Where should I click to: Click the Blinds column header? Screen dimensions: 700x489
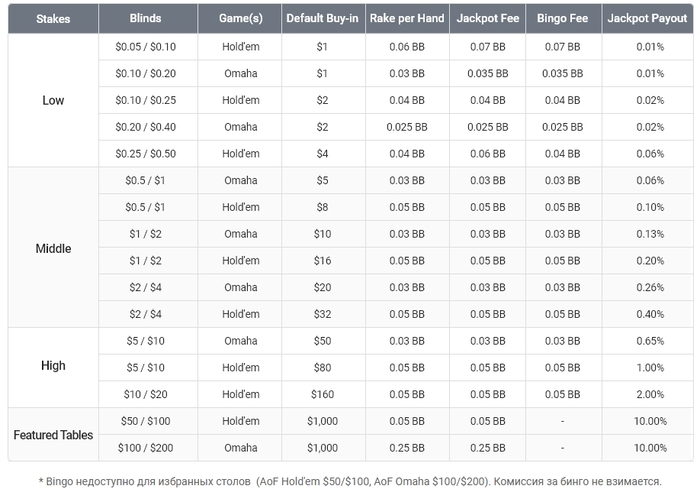(x=145, y=19)
